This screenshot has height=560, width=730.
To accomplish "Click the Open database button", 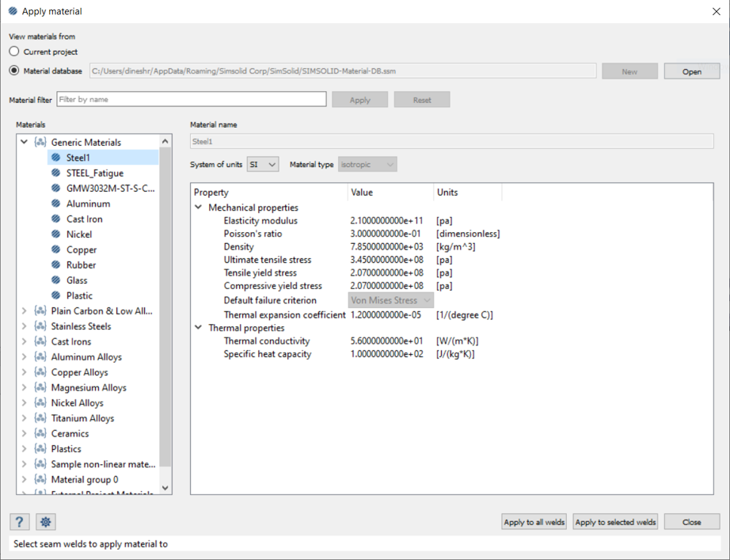I will pos(691,71).
